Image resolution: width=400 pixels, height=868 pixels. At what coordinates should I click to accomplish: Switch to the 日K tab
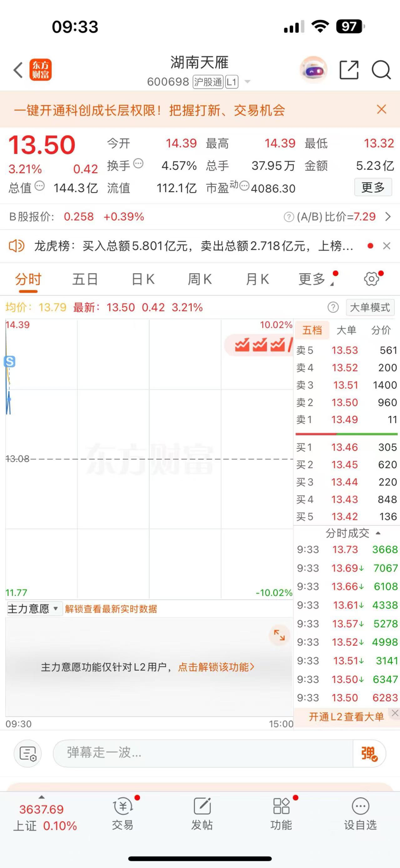[x=143, y=279]
